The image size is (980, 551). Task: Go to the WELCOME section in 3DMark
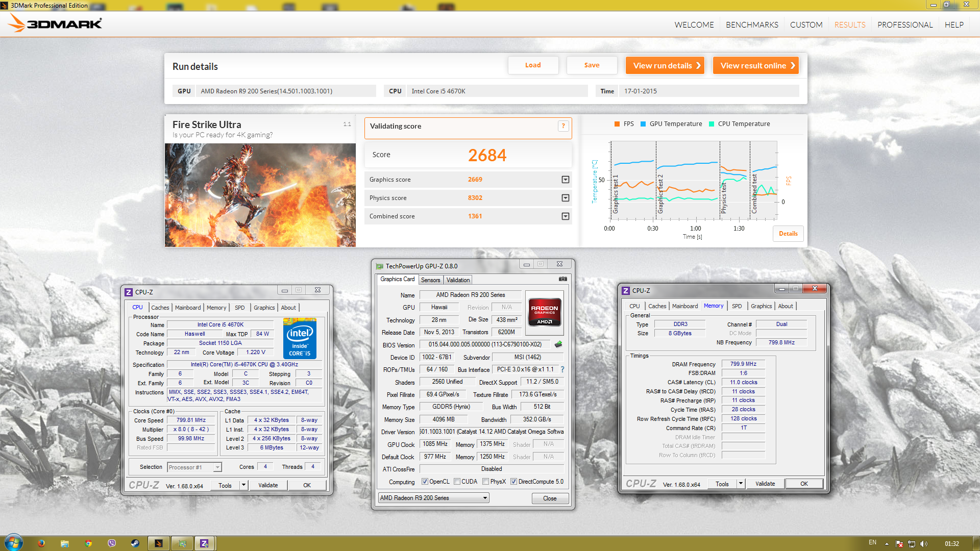[x=694, y=24]
